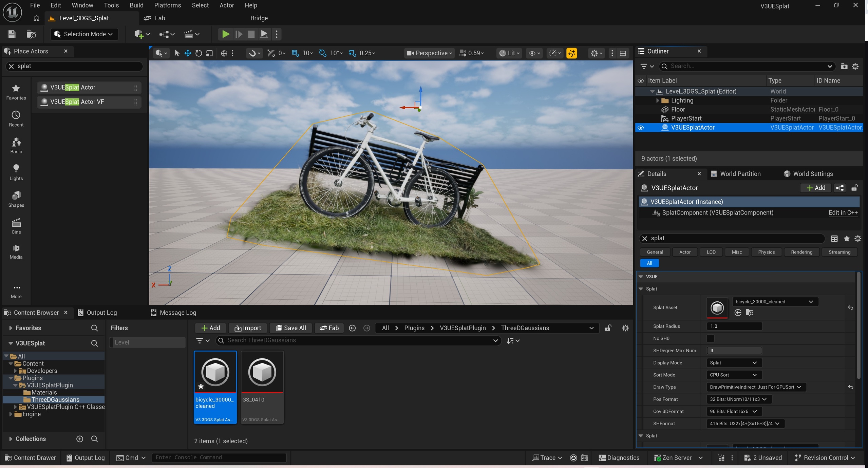Screen dimensions: 868x468
Task: Save the current level with the floppy disk icon
Action: pyautogui.click(x=12, y=34)
